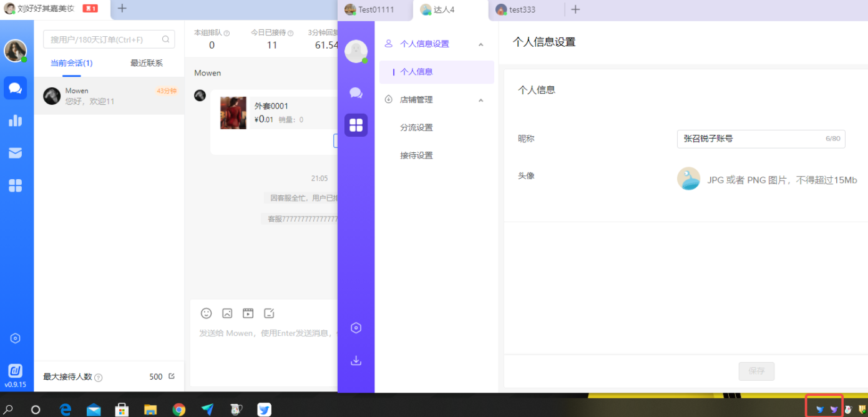Collapse the 店铺管理 section
The width and height of the screenshot is (868, 417).
(x=480, y=100)
